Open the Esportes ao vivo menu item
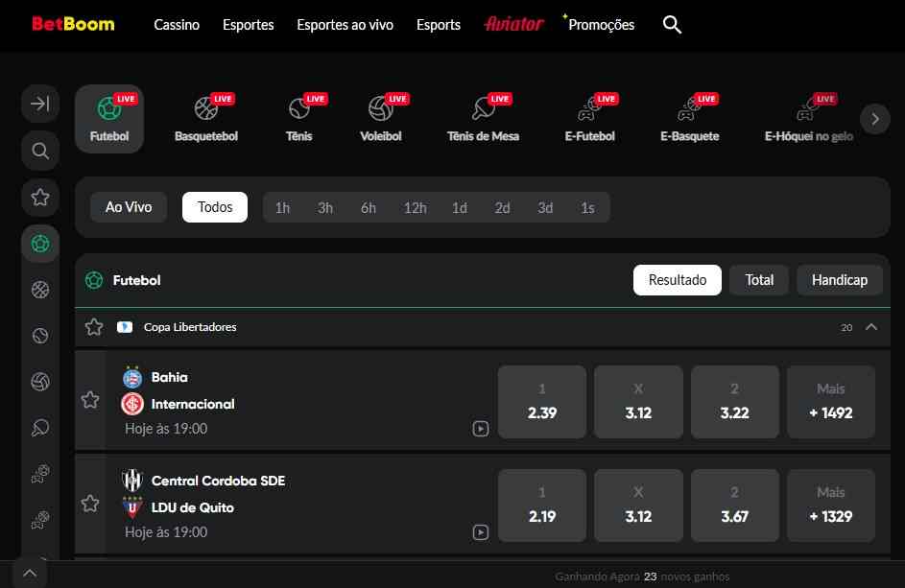The width and height of the screenshot is (905, 588). pos(345,25)
